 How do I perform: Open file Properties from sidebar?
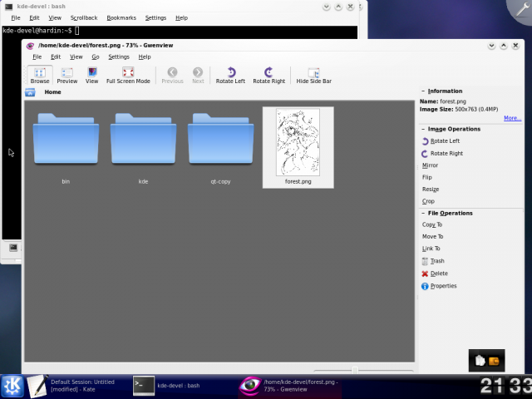pos(426,286)
